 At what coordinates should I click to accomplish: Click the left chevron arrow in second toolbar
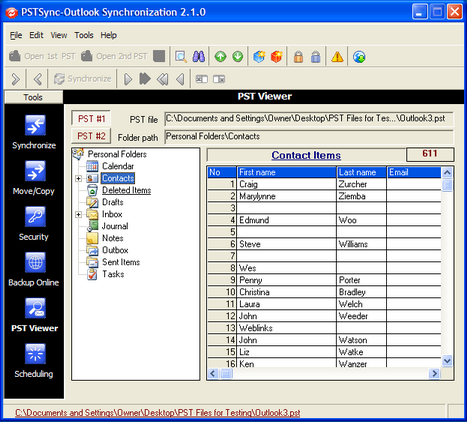38,79
